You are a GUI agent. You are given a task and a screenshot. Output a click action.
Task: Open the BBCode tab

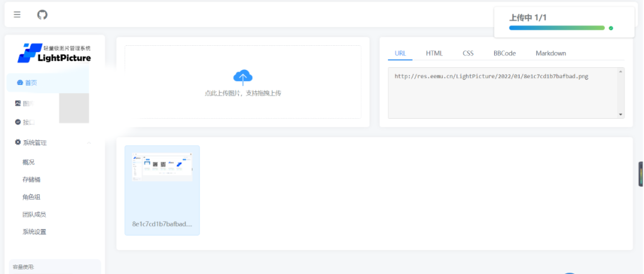click(504, 53)
